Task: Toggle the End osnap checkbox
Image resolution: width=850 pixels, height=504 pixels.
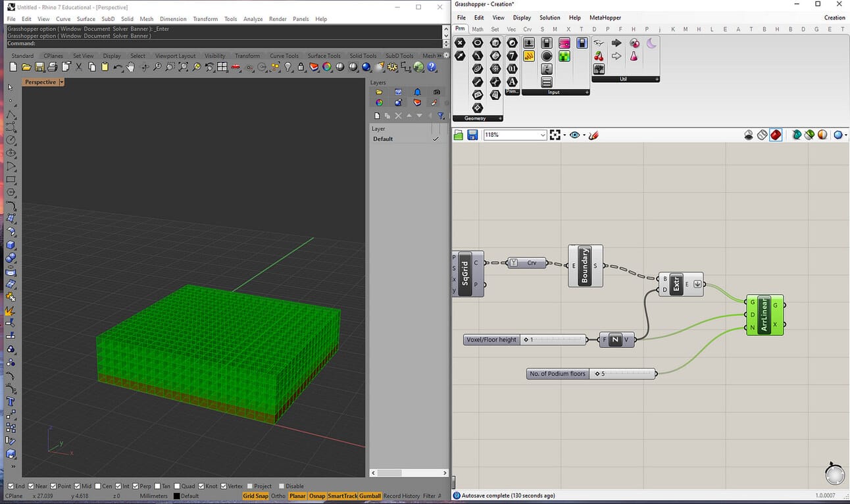Action: click(x=11, y=486)
